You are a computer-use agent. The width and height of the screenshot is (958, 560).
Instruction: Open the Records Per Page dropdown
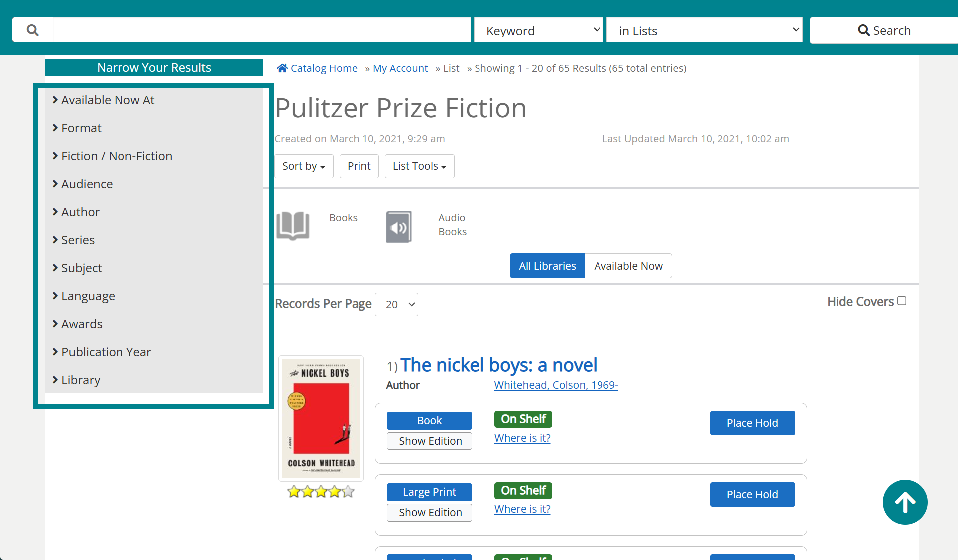(x=396, y=304)
